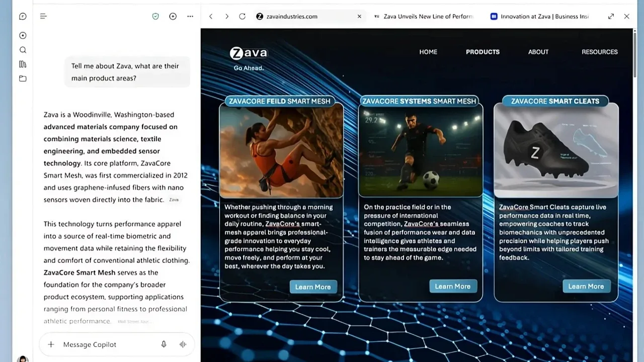Image resolution: width=644 pixels, height=362 pixels.
Task: Click ZavaCore Smart Cleats card heading
Action: pos(555,101)
